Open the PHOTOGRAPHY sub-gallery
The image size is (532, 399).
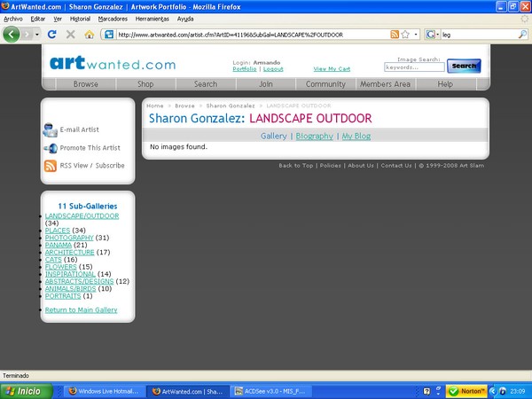69,238
